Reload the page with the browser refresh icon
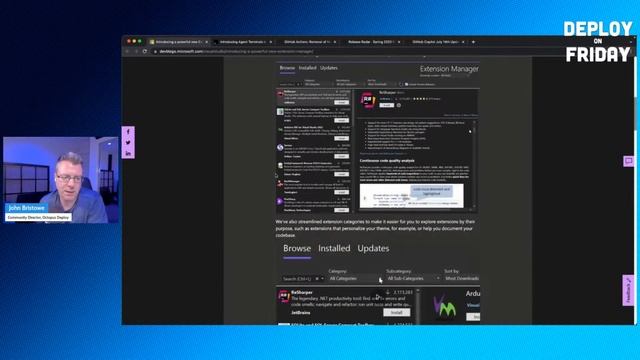This screenshot has height=360, width=640. point(144,51)
